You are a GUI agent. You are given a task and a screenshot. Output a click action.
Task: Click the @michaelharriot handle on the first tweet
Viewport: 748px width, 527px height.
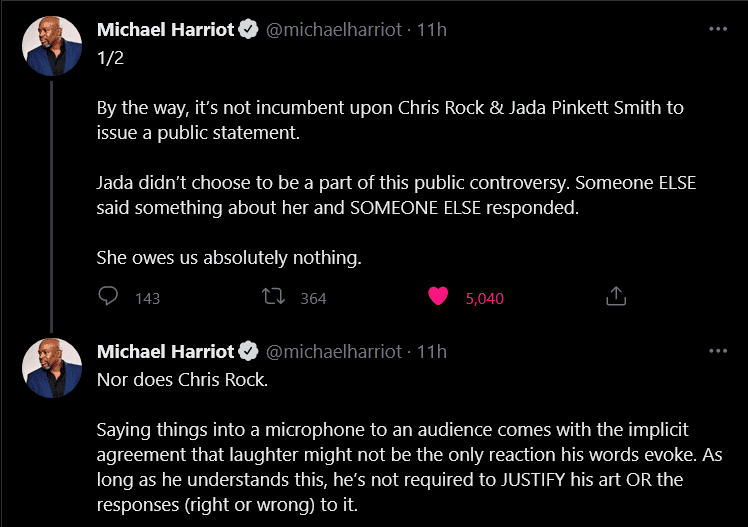click(332, 30)
